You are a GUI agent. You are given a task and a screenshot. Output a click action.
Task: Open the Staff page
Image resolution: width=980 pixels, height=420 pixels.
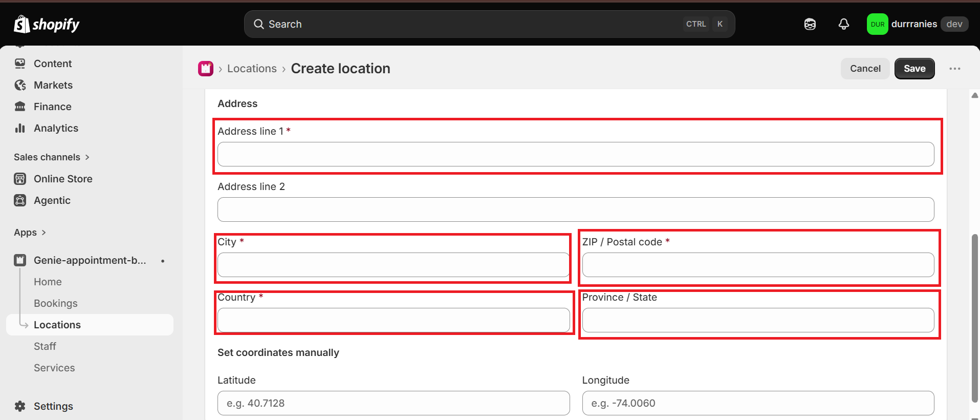click(x=45, y=346)
